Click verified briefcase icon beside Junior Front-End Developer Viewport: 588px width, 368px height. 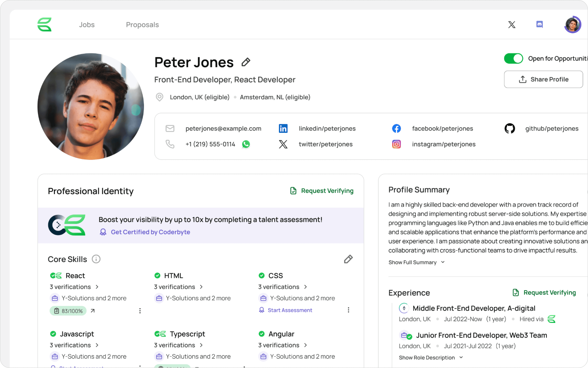pos(405,335)
